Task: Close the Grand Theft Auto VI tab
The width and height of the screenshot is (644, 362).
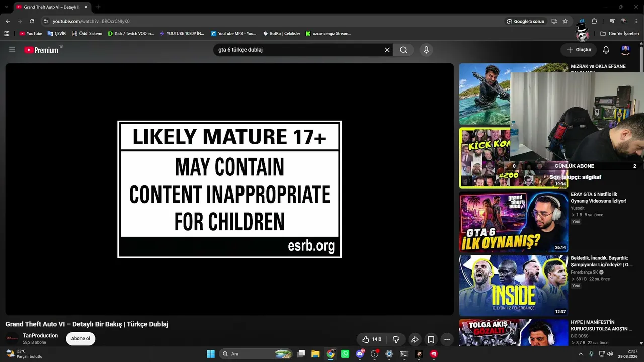Action: [x=85, y=7]
